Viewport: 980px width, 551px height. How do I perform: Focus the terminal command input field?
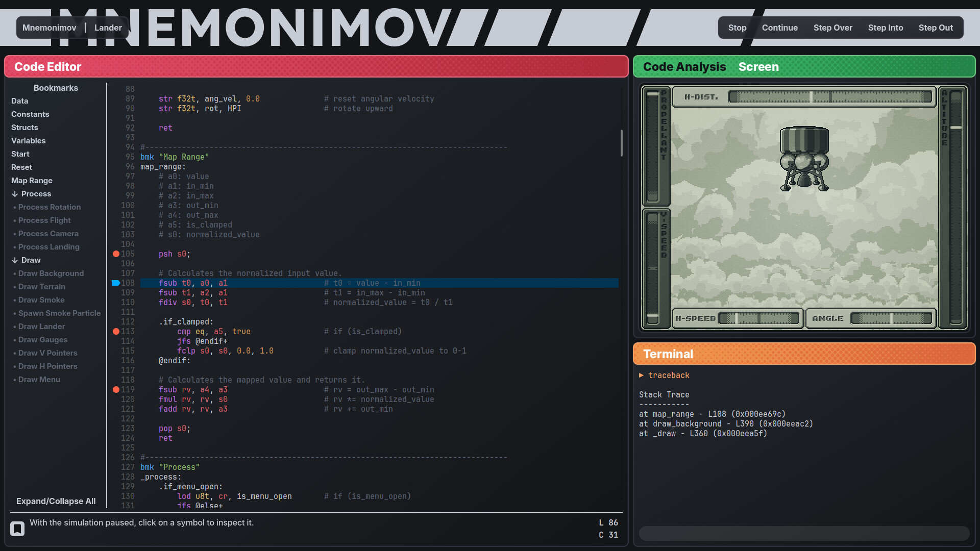[x=804, y=533]
